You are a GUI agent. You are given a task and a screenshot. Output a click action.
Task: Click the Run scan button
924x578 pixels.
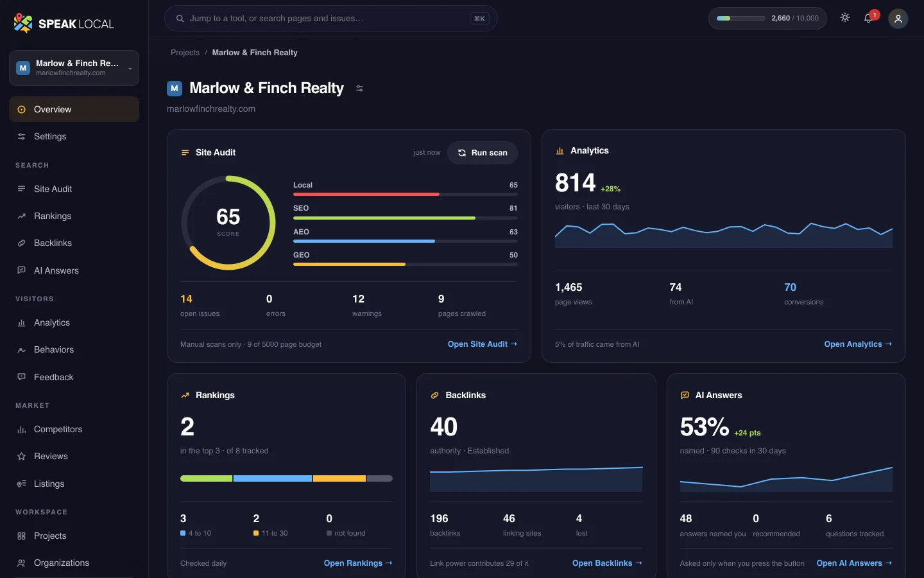click(x=483, y=153)
